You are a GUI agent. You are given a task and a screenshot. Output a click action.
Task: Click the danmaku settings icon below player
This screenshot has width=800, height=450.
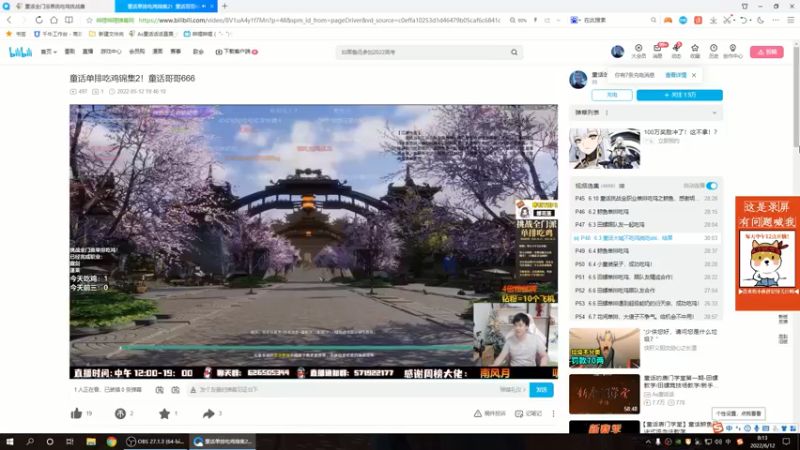click(176, 390)
